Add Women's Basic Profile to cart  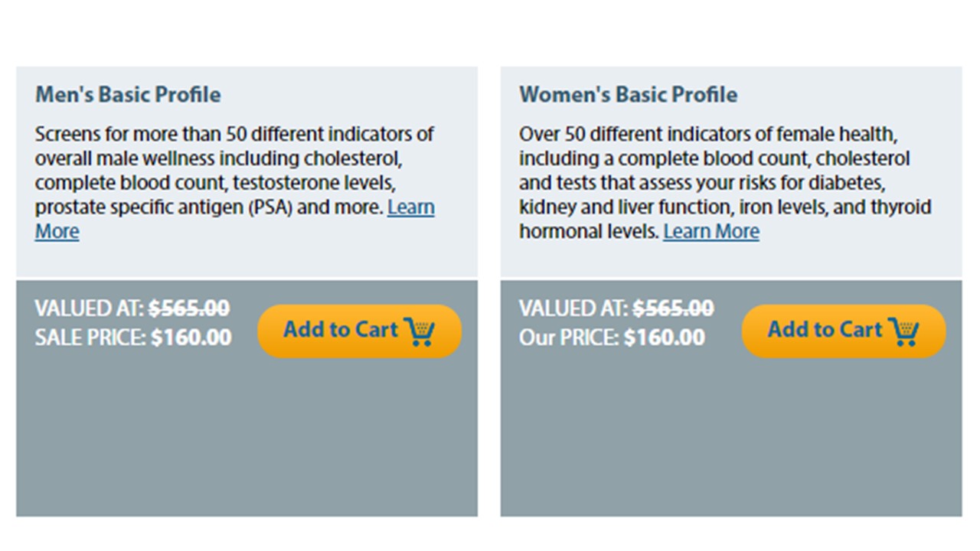coord(844,331)
